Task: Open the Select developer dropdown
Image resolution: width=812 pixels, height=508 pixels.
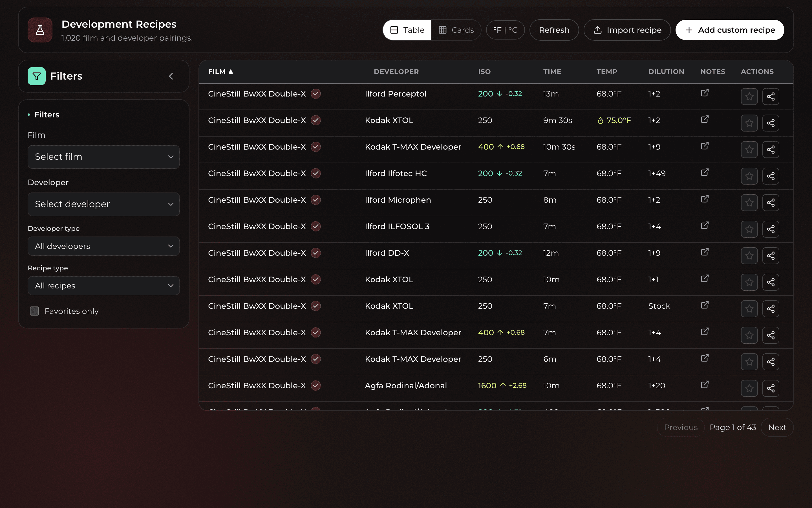Action: 104,204
